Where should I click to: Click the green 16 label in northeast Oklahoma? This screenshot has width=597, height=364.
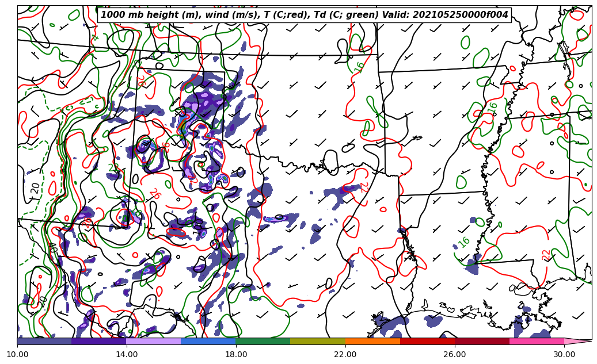click(x=359, y=67)
